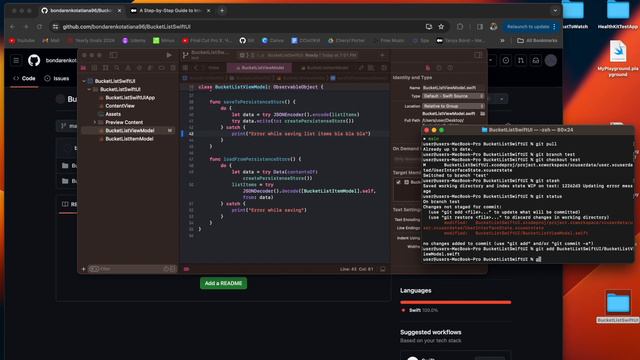The image size is (640, 360).
Task: Add a file with plus in Xcode navigator
Action: [x=83, y=269]
